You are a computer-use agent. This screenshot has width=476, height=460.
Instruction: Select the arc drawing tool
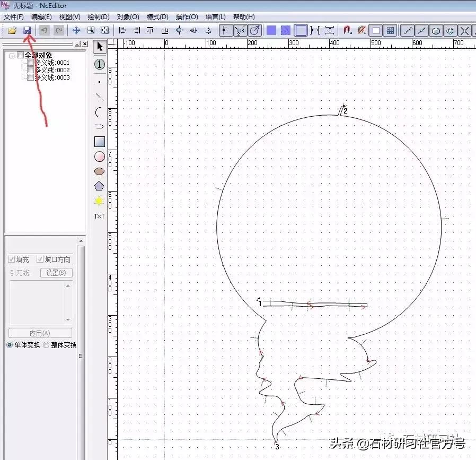pos(99,112)
